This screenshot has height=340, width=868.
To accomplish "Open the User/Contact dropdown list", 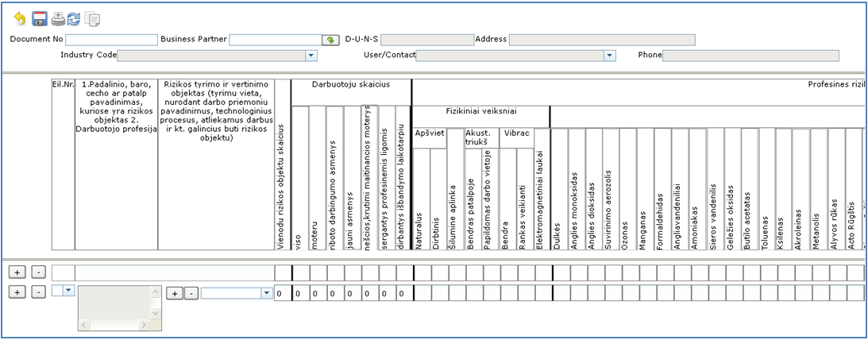I will point(610,56).
